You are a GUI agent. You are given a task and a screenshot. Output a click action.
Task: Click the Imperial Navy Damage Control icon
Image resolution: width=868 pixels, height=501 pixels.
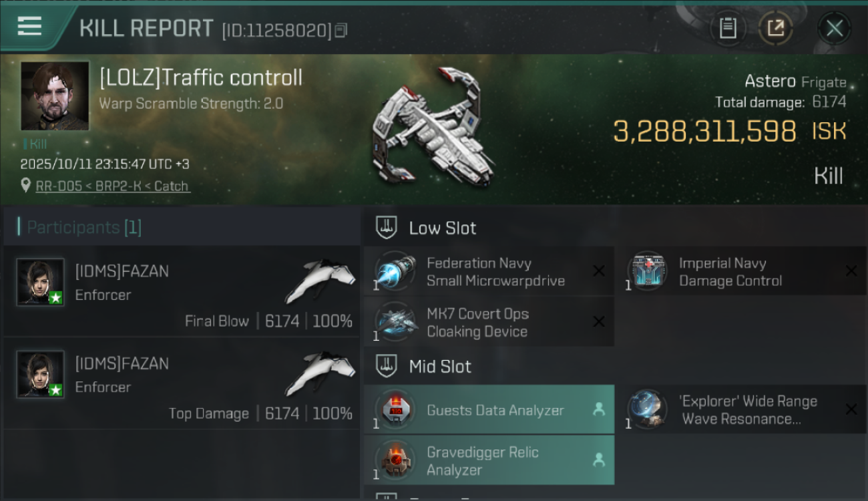[648, 271]
